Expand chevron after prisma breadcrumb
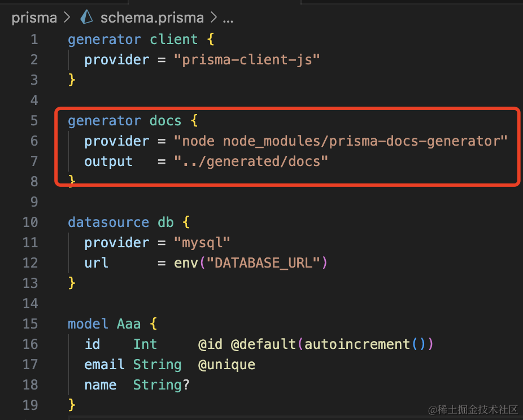 click(67, 17)
